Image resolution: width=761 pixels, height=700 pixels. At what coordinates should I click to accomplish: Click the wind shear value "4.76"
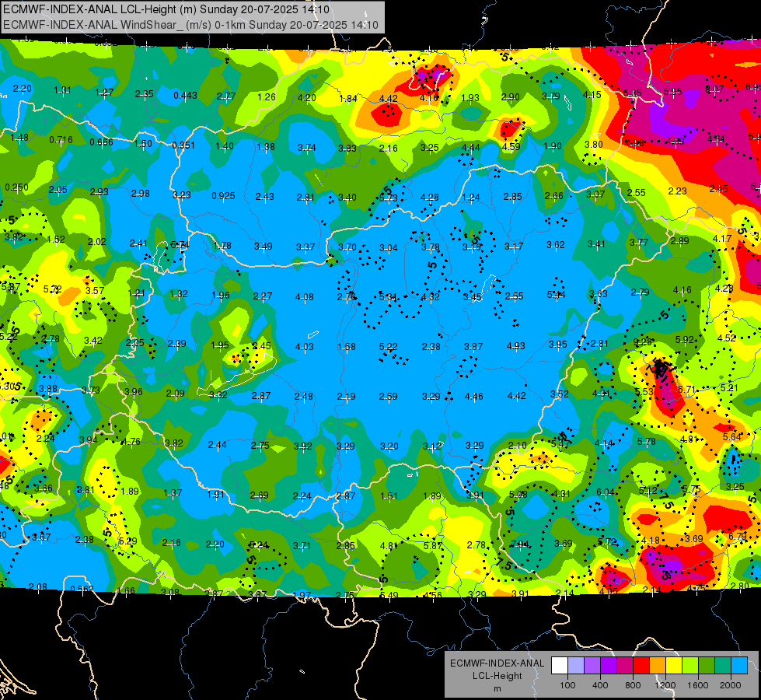[131, 442]
